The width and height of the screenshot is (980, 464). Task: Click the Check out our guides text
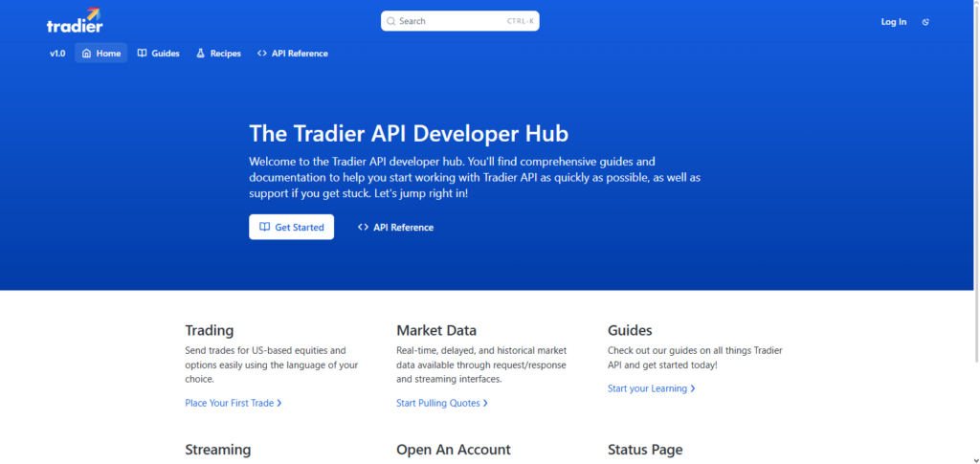click(695, 358)
